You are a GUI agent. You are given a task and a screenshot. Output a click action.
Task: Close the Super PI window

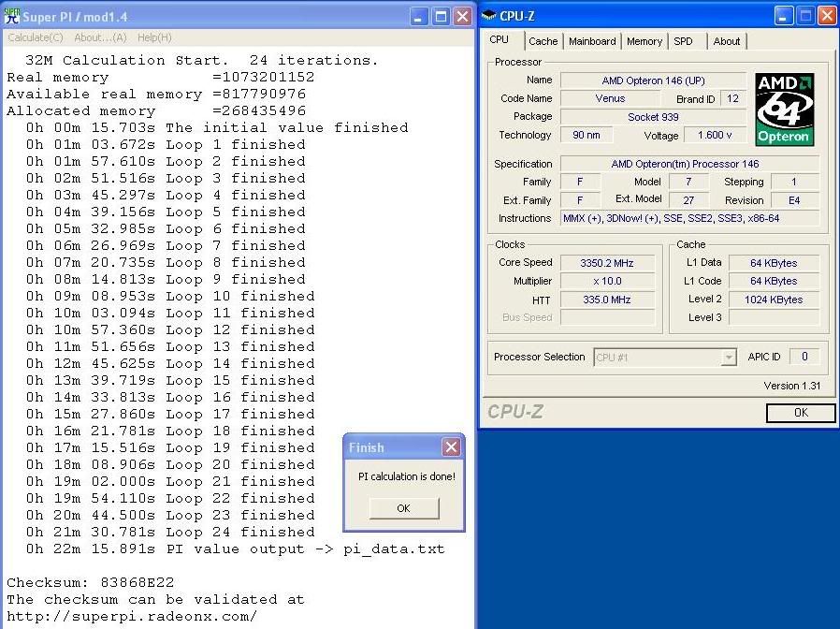pos(462,17)
